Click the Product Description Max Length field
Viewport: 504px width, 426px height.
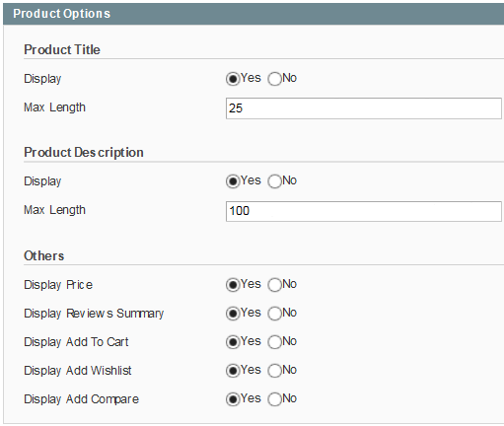[x=364, y=211]
